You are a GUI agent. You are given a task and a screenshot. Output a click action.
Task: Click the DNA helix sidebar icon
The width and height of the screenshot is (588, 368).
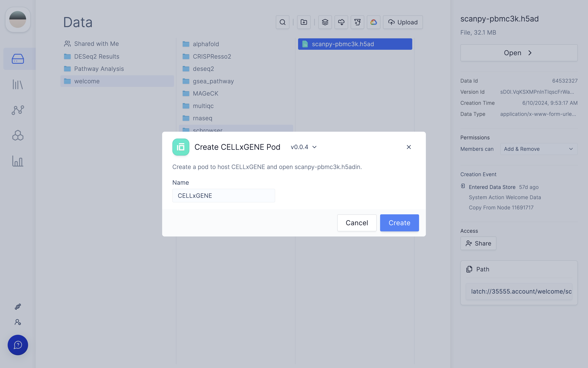tap(18, 306)
